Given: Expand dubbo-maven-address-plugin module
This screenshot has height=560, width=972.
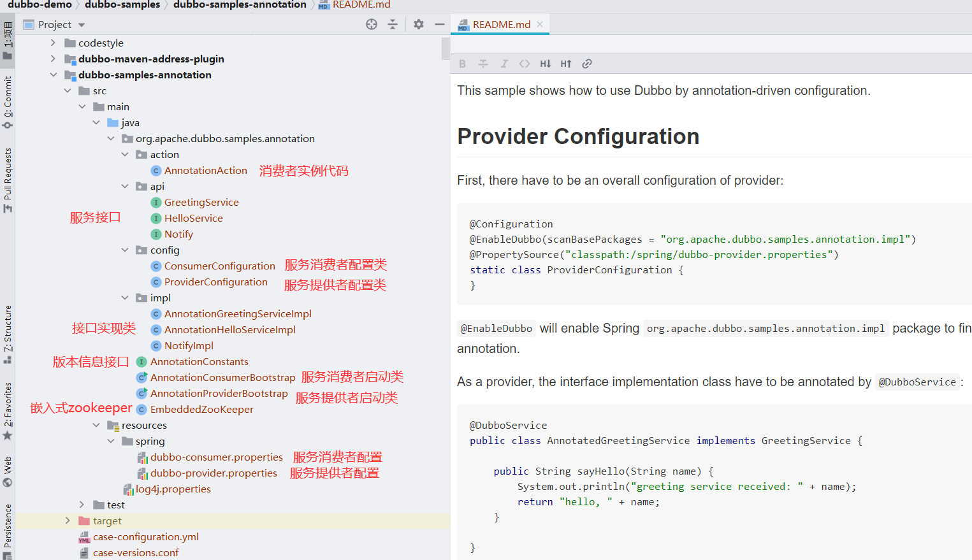Looking at the screenshot, I should 53,59.
